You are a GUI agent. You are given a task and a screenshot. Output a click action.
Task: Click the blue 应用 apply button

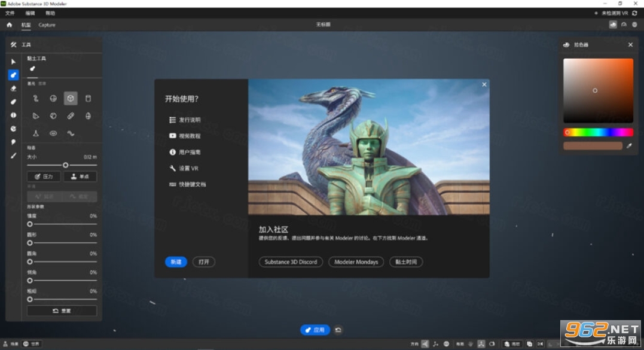(315, 330)
